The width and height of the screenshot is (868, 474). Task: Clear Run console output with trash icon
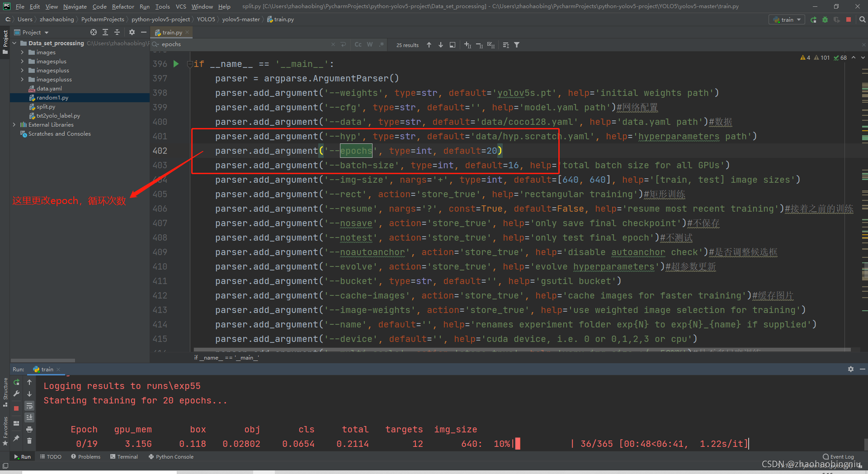(29, 441)
